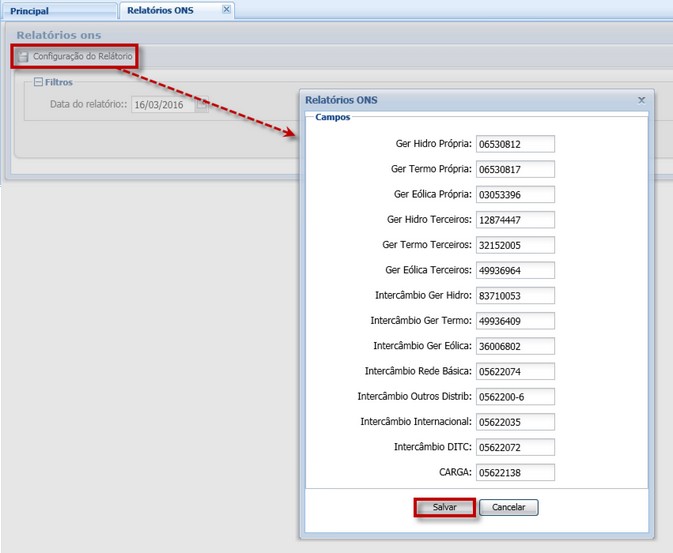Collapse the Filtros section
673x553 pixels.
click(38, 83)
